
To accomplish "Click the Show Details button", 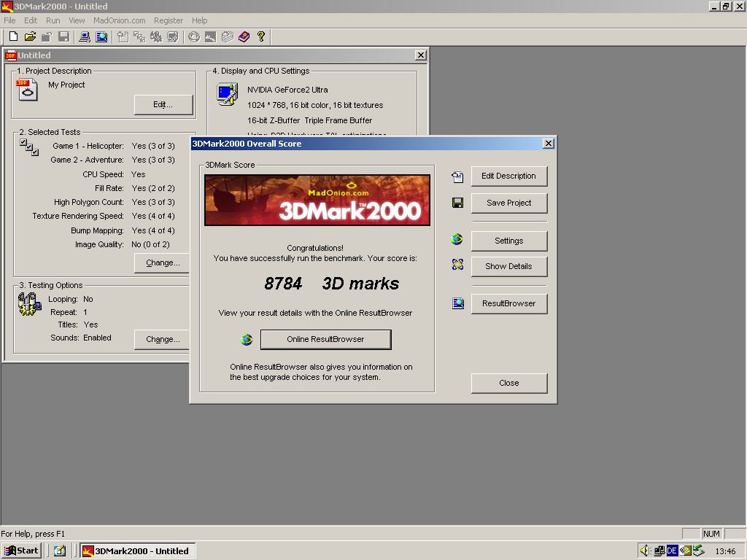I will (508, 266).
